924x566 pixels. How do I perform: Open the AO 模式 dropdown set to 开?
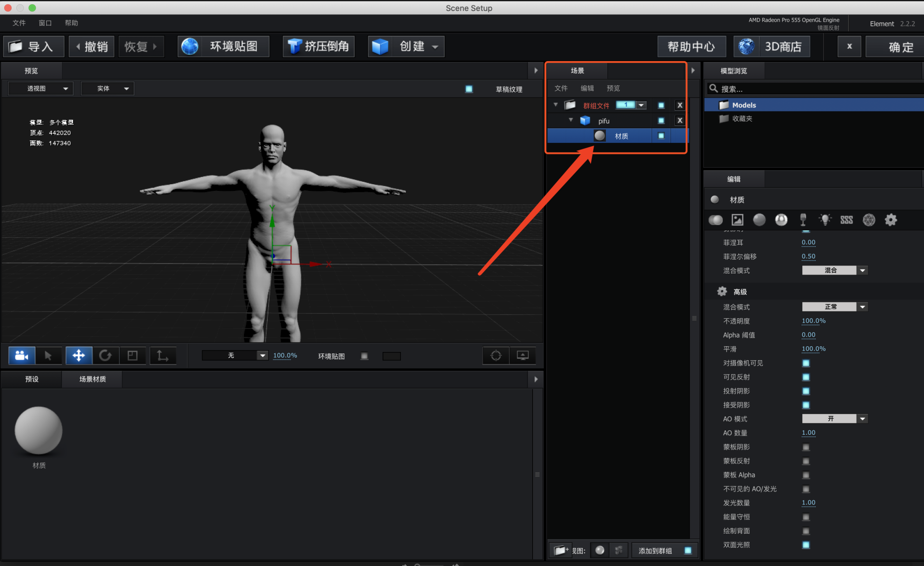834,419
